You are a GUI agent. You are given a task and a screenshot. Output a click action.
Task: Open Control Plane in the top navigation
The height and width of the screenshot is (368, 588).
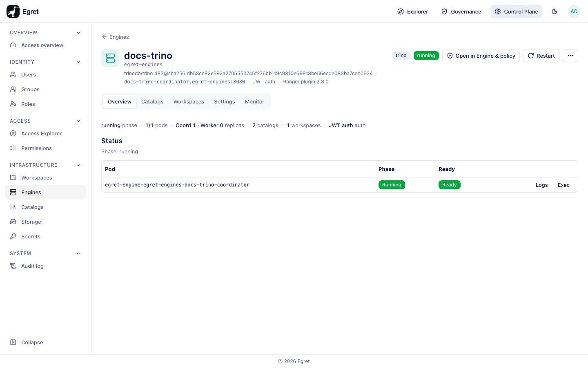pos(517,11)
